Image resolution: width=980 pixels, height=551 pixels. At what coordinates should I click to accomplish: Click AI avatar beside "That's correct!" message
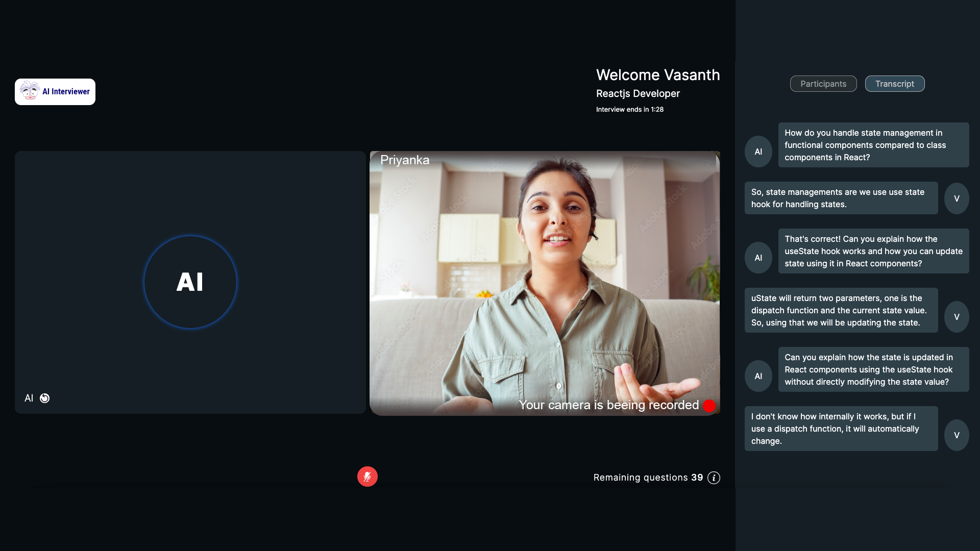tap(758, 258)
